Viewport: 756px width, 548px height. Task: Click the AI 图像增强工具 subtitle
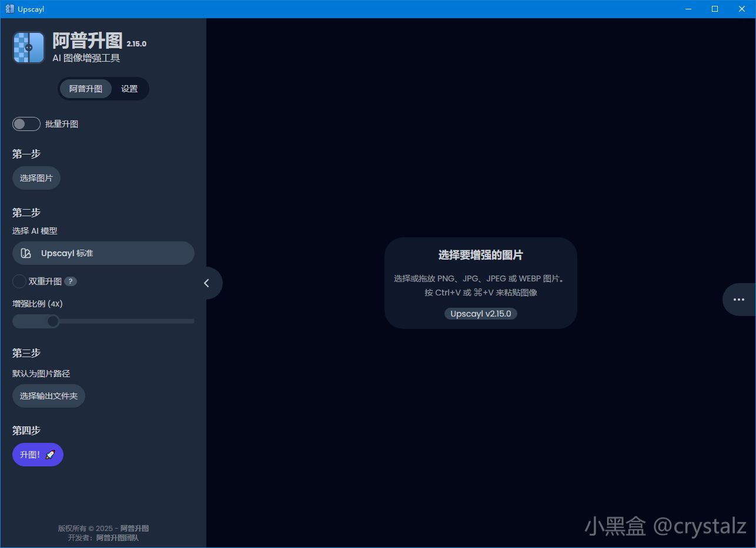pyautogui.click(x=86, y=58)
